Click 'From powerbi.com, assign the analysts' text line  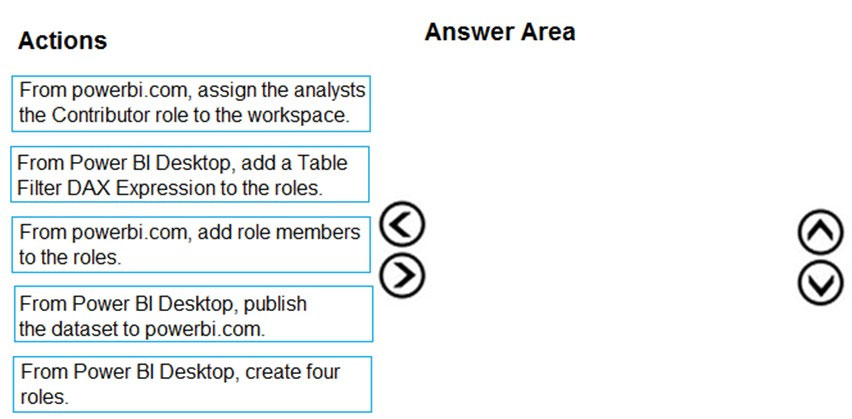(x=192, y=90)
